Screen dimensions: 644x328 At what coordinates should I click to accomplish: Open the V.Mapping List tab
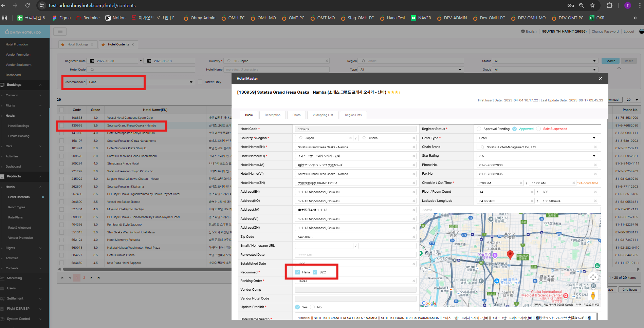[x=323, y=115]
